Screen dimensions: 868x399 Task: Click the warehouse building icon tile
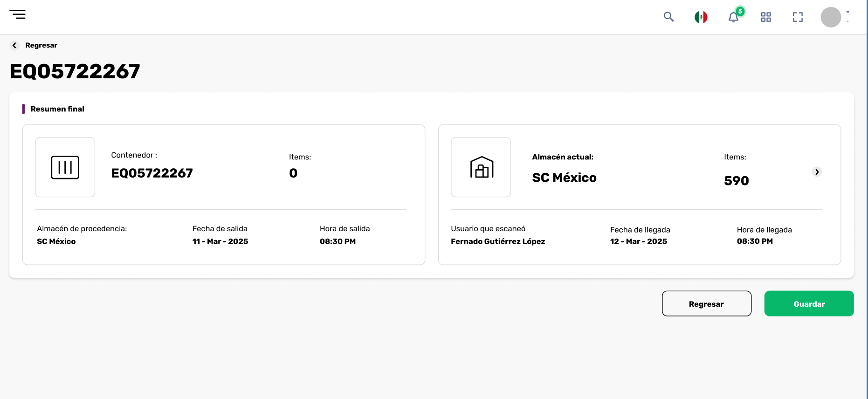481,167
